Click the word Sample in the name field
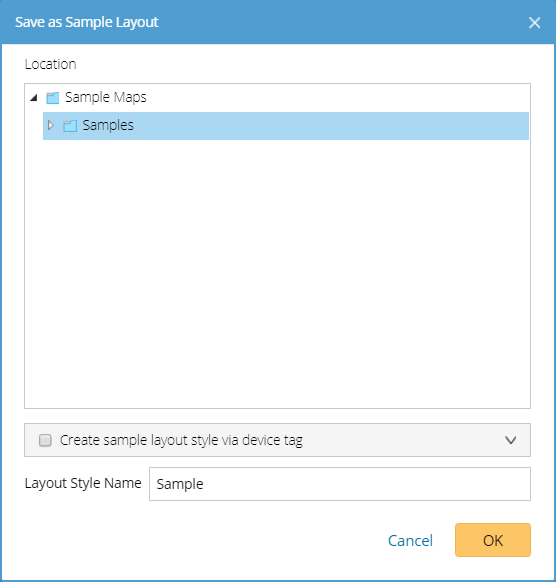The image size is (556, 582). click(180, 484)
